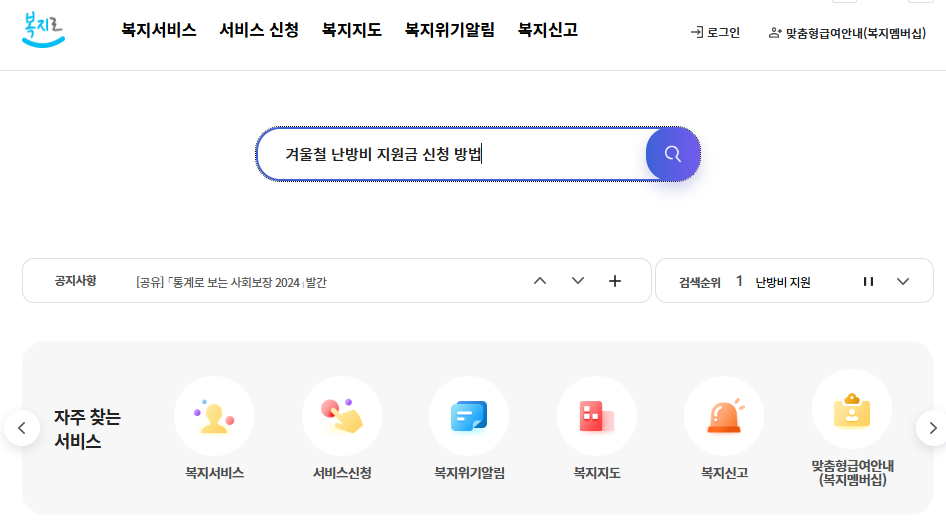Pause the 검색순위 ranking rotation
This screenshot has height=528, width=946.
(x=868, y=281)
